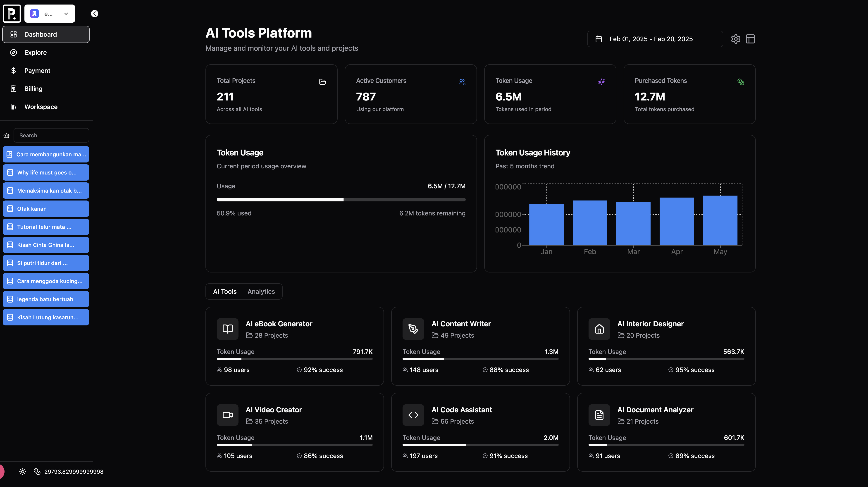Image resolution: width=868 pixels, height=487 pixels.
Task: Toggle the light/dark theme sun icon
Action: 23,471
